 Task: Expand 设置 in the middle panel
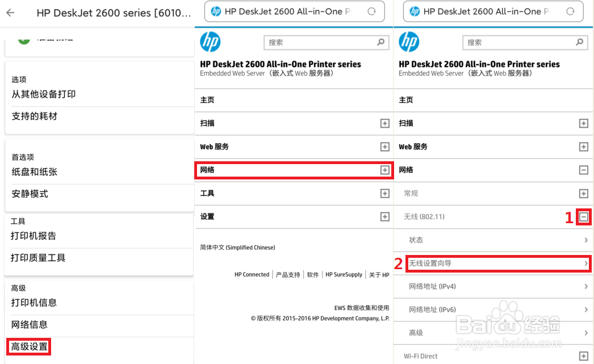385,217
